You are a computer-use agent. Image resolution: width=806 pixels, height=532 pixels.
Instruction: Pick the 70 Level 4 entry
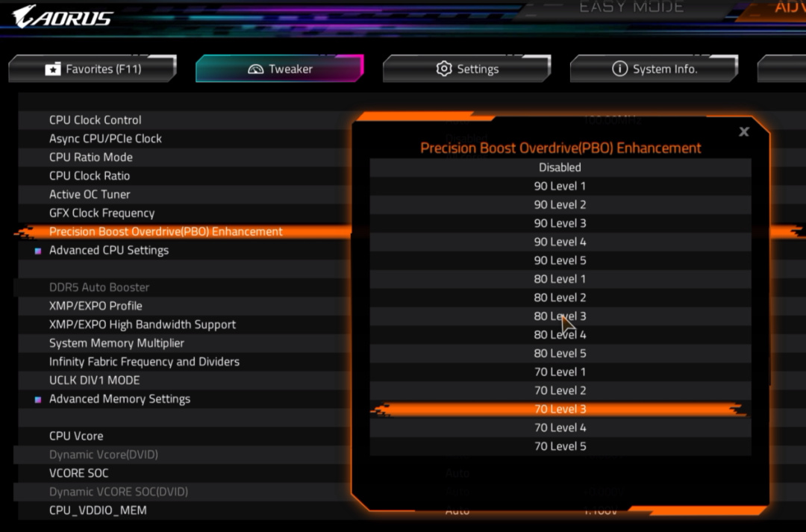click(x=560, y=428)
